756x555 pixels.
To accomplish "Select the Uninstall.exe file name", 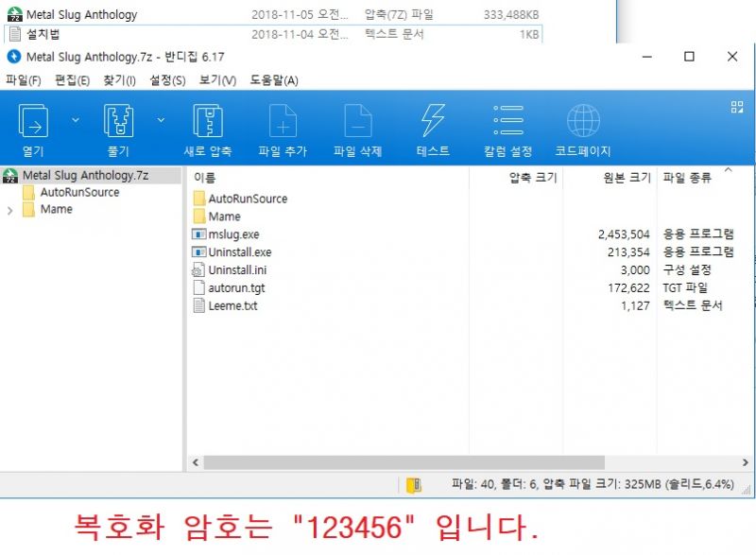I will pyautogui.click(x=240, y=252).
